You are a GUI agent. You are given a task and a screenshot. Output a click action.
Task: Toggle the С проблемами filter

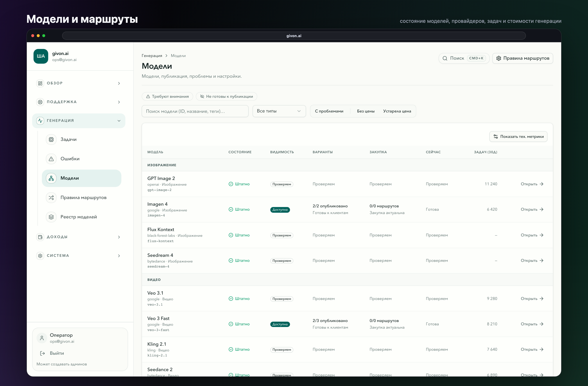[329, 111]
